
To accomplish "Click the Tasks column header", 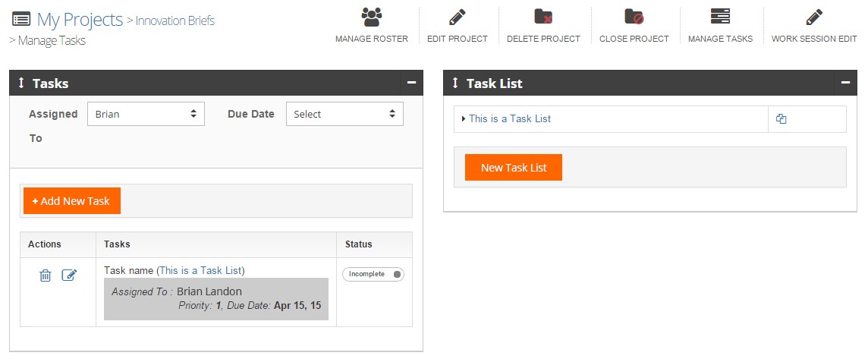I will click(118, 244).
